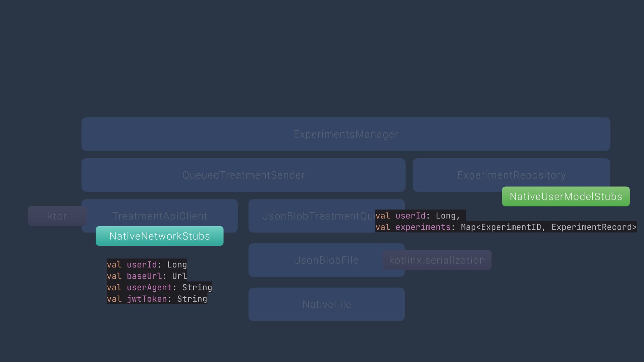Click the NativeFile block
The image size is (644, 362).
(326, 304)
